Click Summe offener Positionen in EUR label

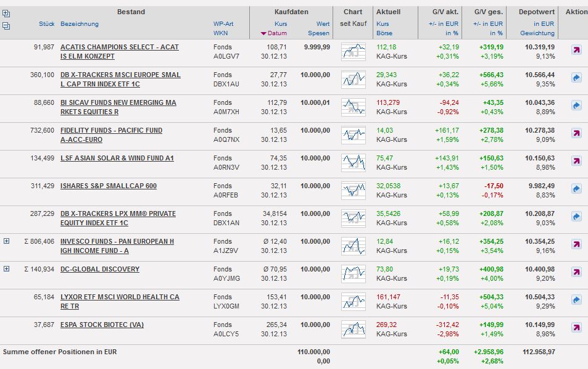(x=60, y=352)
